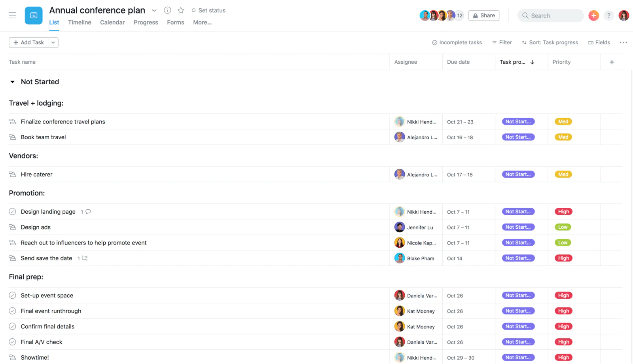Open the Filter options
Image resolution: width=633 pixels, height=364 pixels.
(502, 42)
